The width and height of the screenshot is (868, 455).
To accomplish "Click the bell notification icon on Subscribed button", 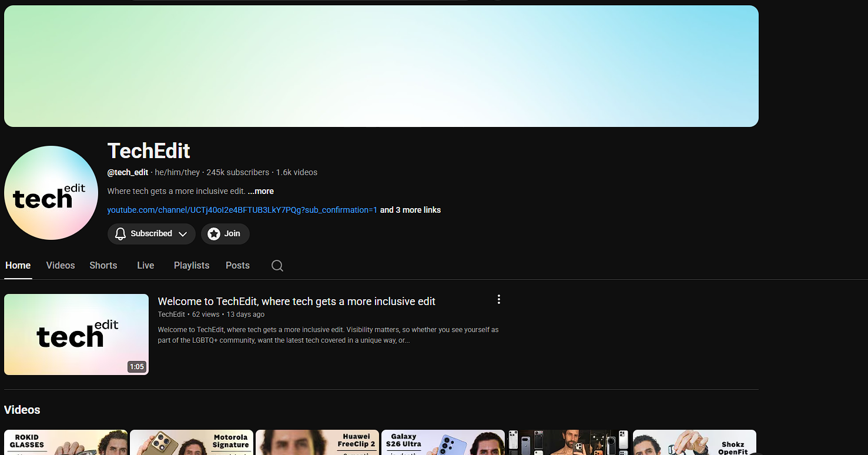I will pos(120,234).
